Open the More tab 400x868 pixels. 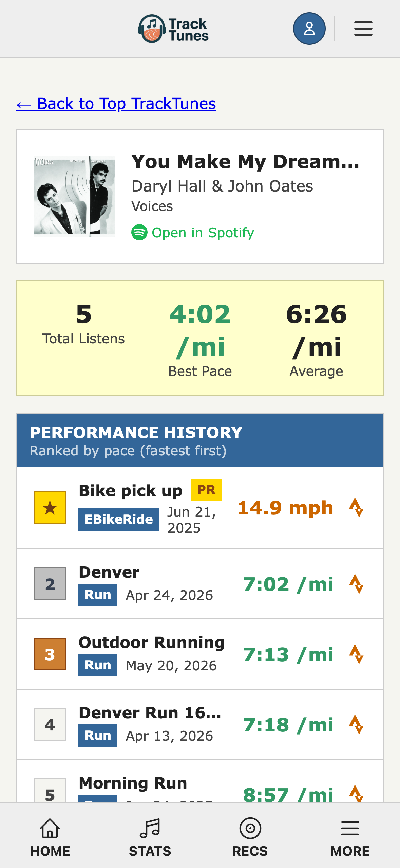click(x=350, y=837)
